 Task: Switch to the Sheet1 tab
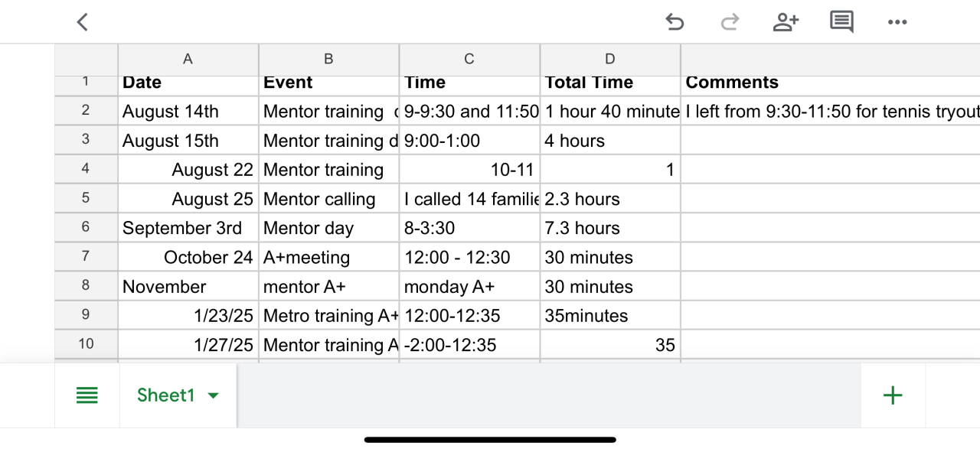[x=166, y=395]
